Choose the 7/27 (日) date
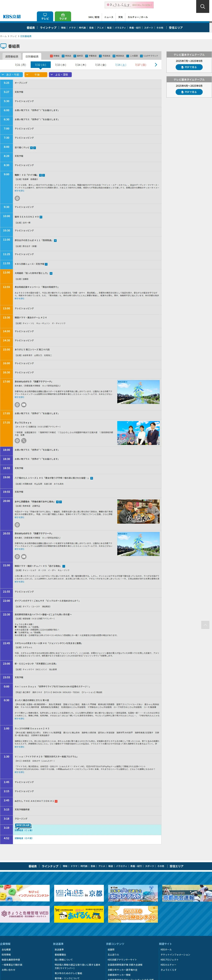The height and width of the screenshot is (980, 212). click(x=141, y=65)
